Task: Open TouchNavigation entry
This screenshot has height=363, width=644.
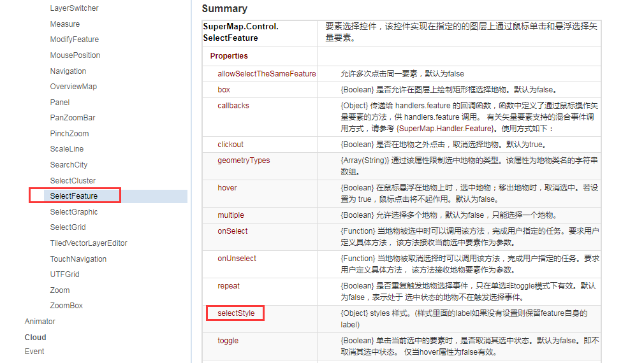Action: point(78,259)
